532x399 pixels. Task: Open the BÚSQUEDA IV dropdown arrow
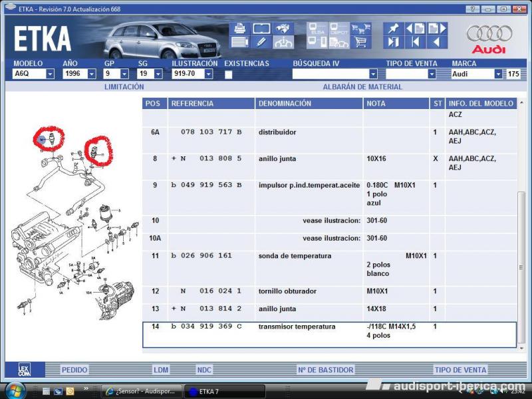[x=373, y=74]
